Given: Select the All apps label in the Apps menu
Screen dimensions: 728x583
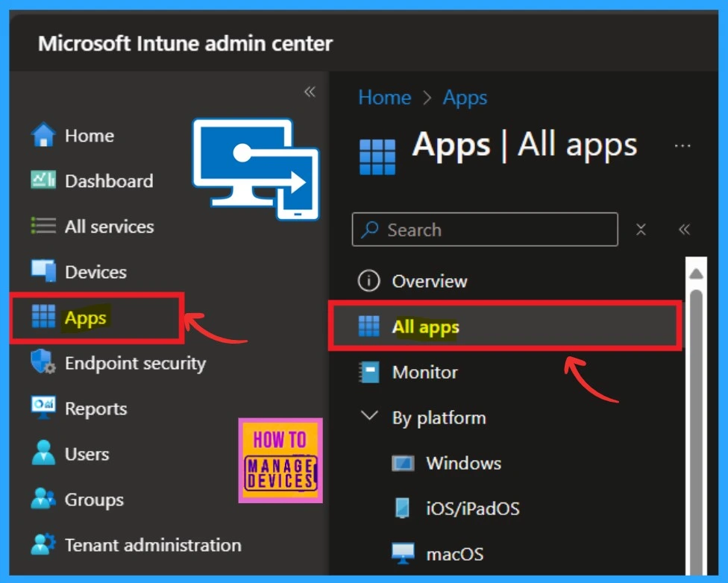Looking at the screenshot, I should (426, 327).
